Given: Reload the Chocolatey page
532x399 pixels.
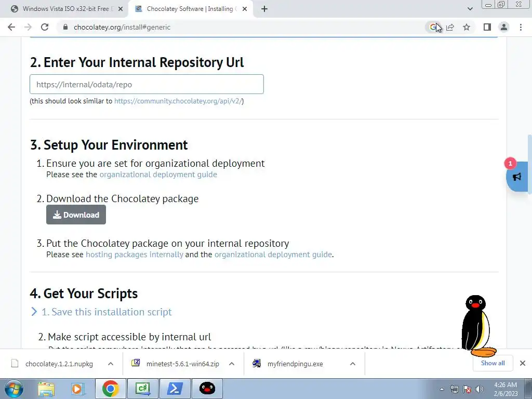Looking at the screenshot, I should tap(45, 27).
